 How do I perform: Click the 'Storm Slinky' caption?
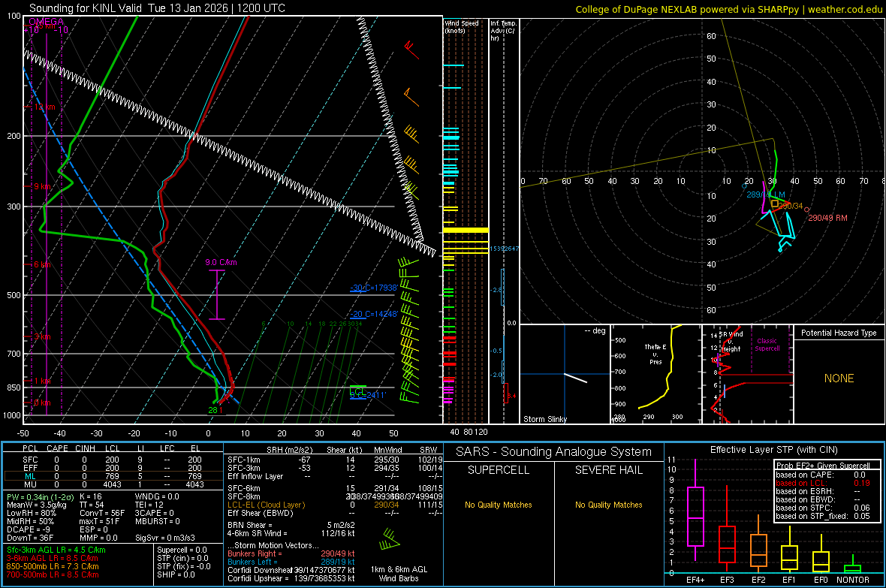click(544, 419)
